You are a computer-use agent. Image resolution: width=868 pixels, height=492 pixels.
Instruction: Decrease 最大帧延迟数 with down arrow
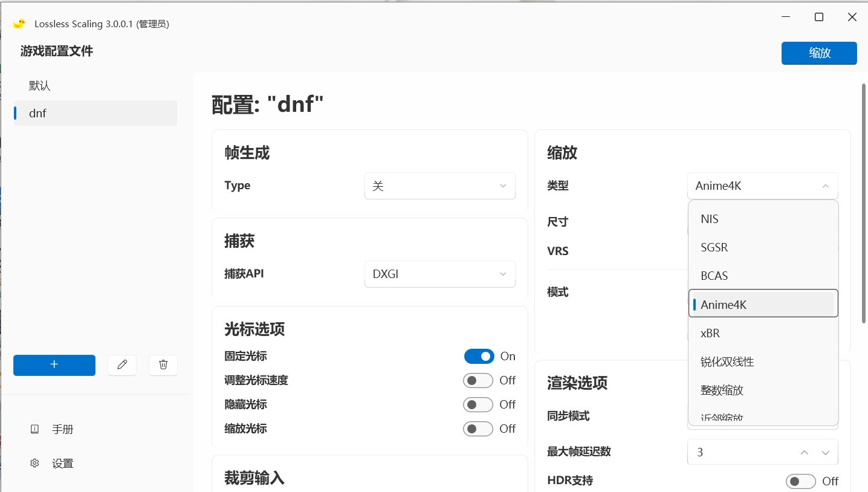(826, 452)
